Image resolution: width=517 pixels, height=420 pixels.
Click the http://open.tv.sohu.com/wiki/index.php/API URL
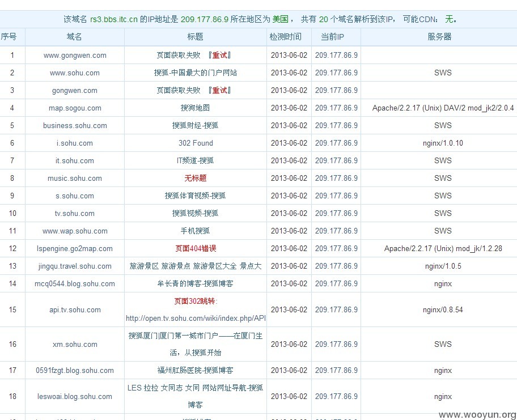196,319
